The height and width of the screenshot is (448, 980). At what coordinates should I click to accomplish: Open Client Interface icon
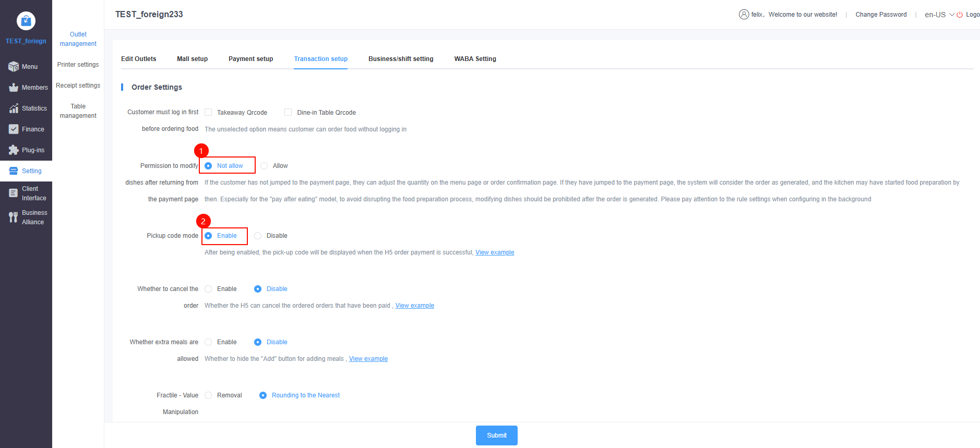pyautogui.click(x=14, y=193)
